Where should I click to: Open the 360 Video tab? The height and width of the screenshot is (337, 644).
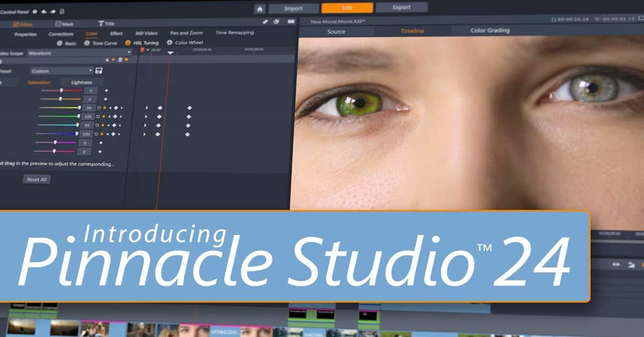(147, 33)
